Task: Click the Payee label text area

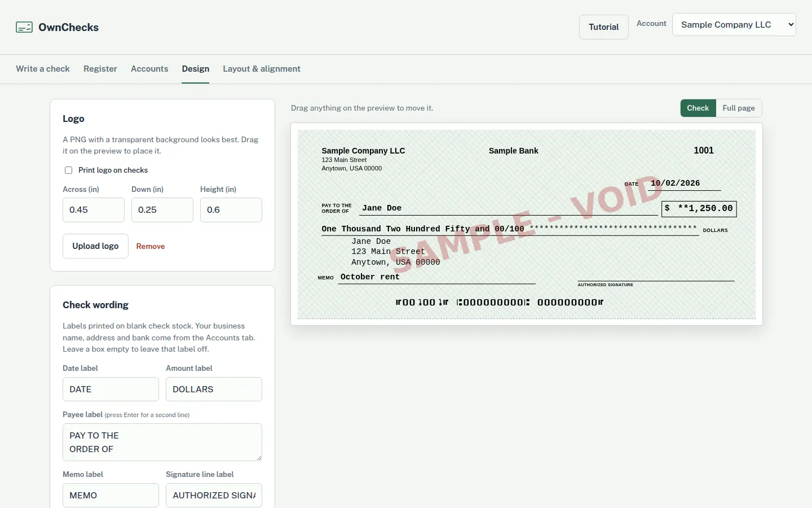Action: [x=162, y=442]
